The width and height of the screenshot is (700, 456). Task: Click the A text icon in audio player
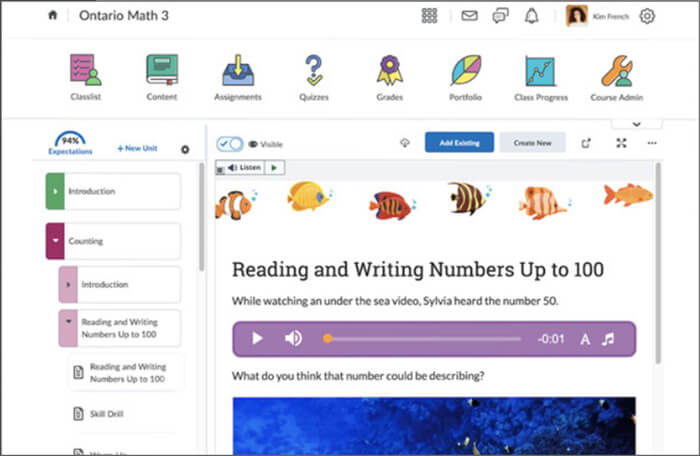[585, 339]
